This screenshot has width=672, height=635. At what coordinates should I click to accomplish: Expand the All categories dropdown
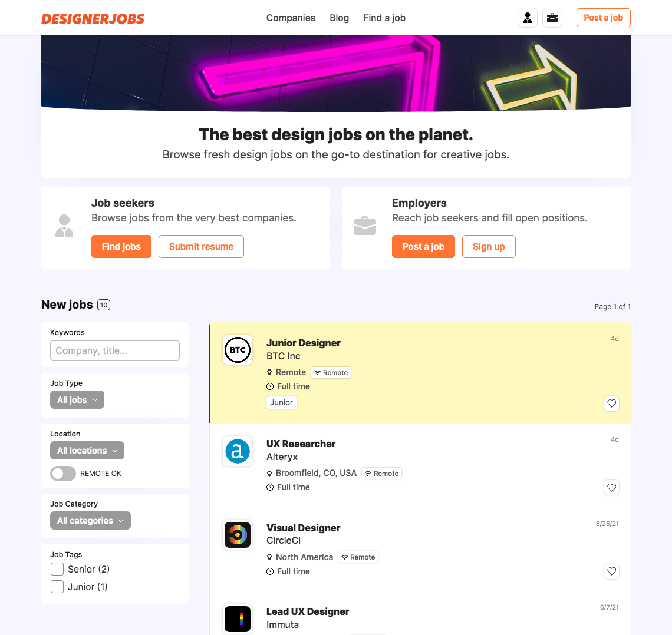[90, 521]
